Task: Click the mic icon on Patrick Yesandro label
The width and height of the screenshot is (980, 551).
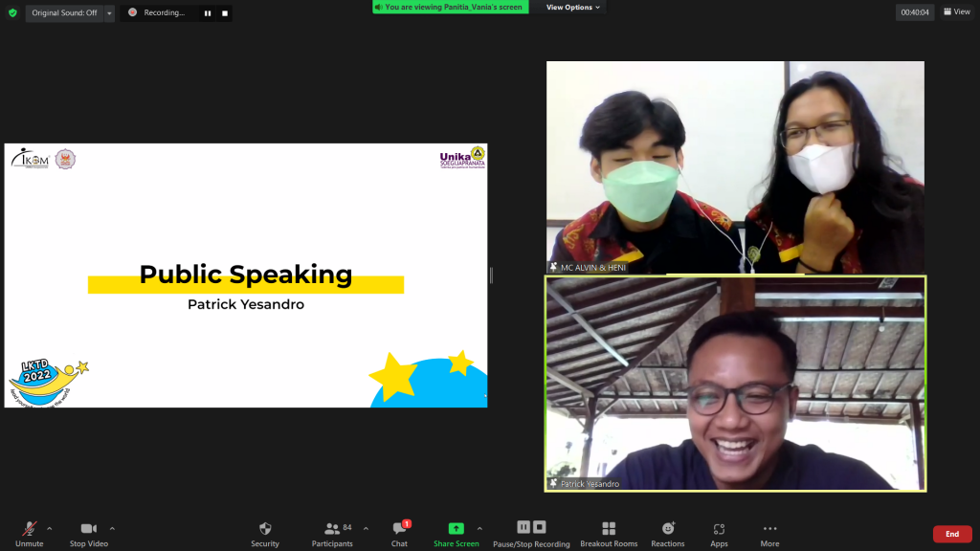Action: [x=553, y=483]
